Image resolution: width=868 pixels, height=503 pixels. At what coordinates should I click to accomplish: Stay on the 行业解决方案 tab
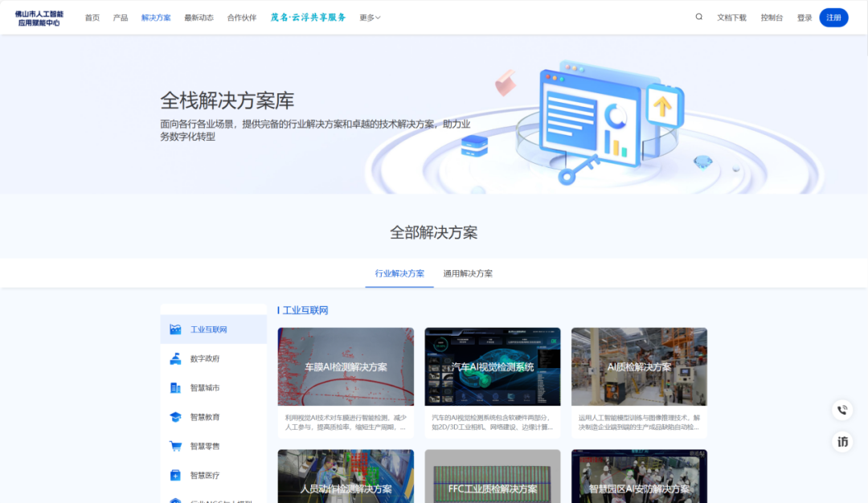[399, 272]
